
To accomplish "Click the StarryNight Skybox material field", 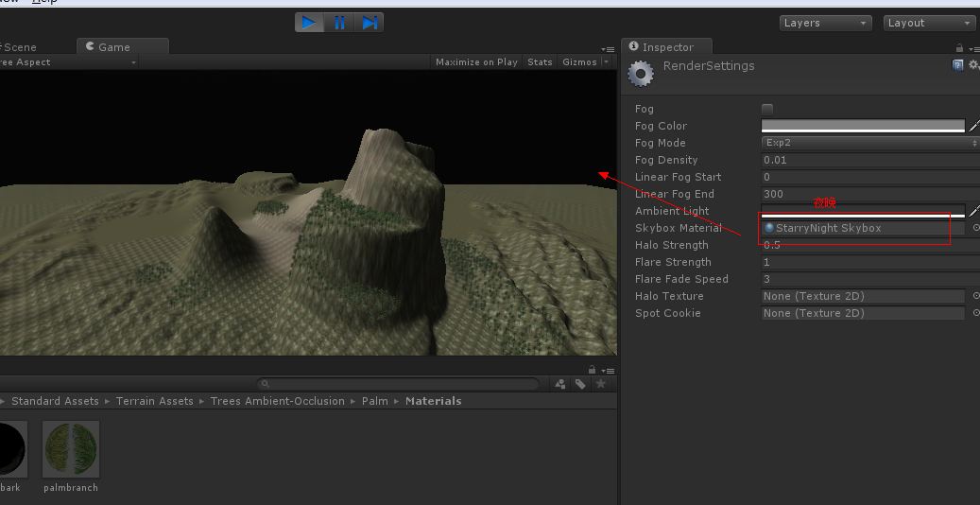I will pyautogui.click(x=863, y=228).
